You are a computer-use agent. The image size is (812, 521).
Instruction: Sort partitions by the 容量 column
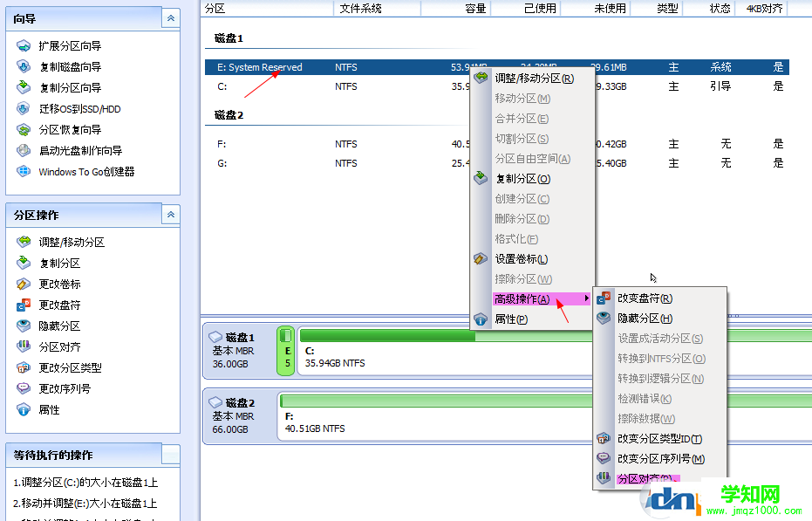coord(474,9)
